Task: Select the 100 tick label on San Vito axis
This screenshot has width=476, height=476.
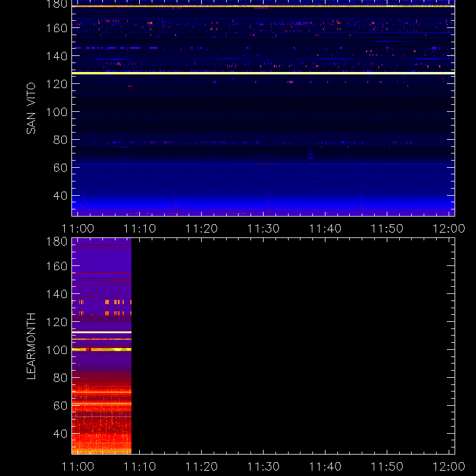Action: coord(57,112)
